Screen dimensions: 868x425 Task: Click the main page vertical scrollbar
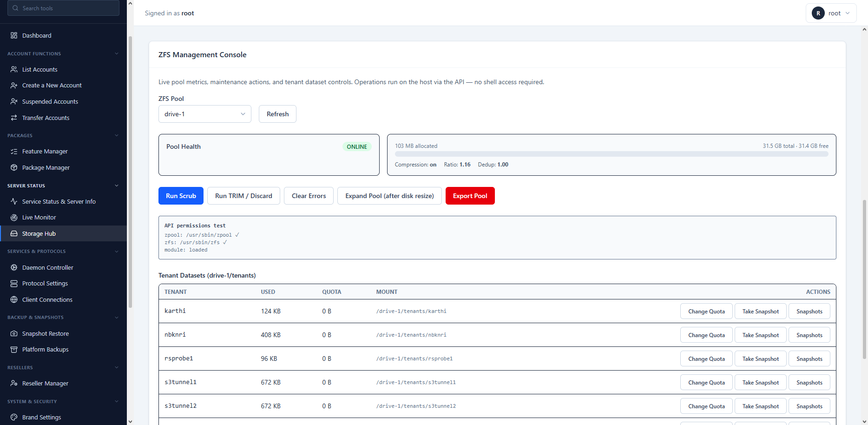[x=864, y=279]
